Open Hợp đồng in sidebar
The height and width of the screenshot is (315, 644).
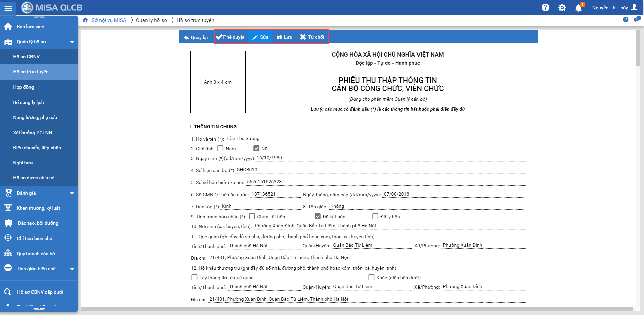(x=23, y=87)
